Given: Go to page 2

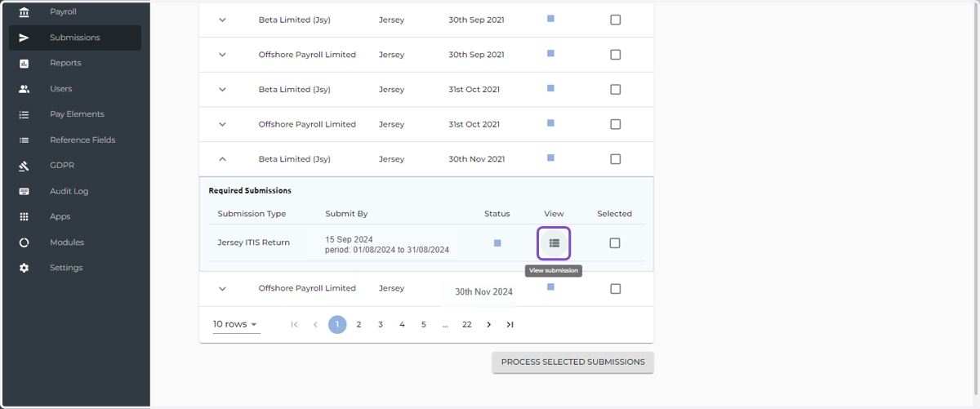Looking at the screenshot, I should 359,324.
